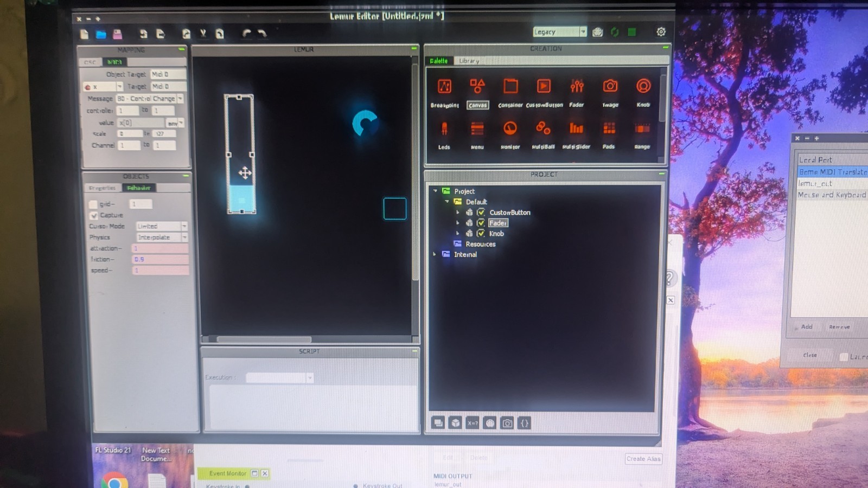Viewport: 868px width, 488px height.
Task: Add a Pads object from the palette
Action: tap(609, 135)
